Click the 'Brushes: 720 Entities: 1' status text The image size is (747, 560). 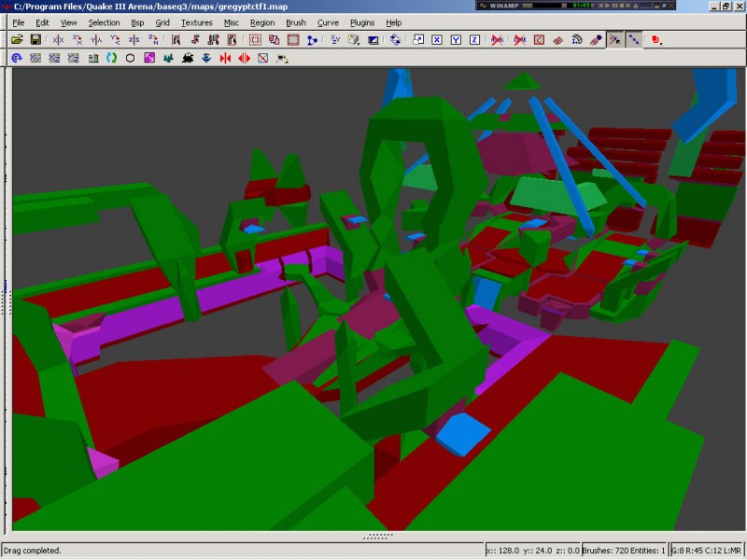coord(624,551)
